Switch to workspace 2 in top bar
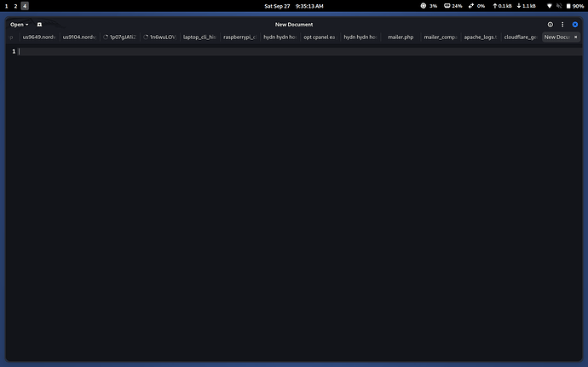Image resolution: width=588 pixels, height=367 pixels. [14, 6]
